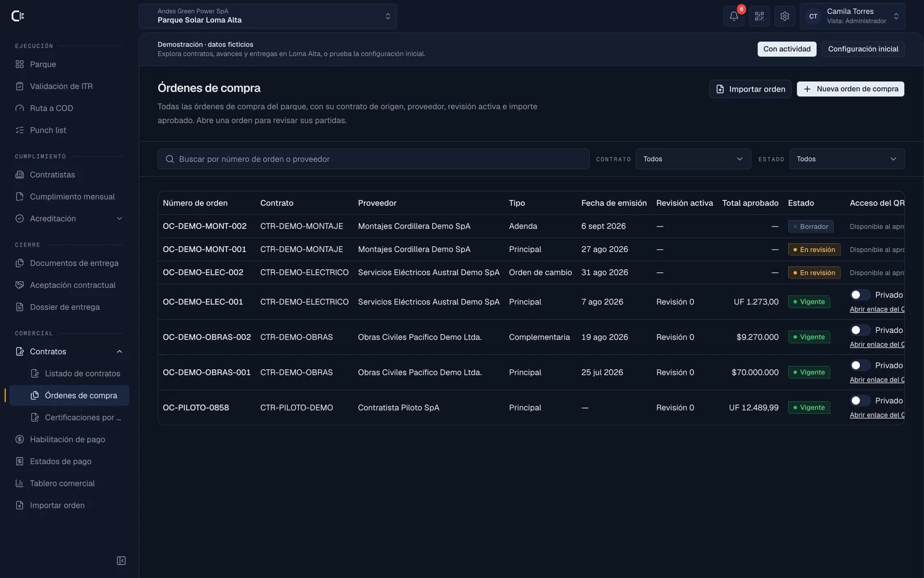Click the Borrador status badge
The width and height of the screenshot is (924, 578).
coord(811,227)
